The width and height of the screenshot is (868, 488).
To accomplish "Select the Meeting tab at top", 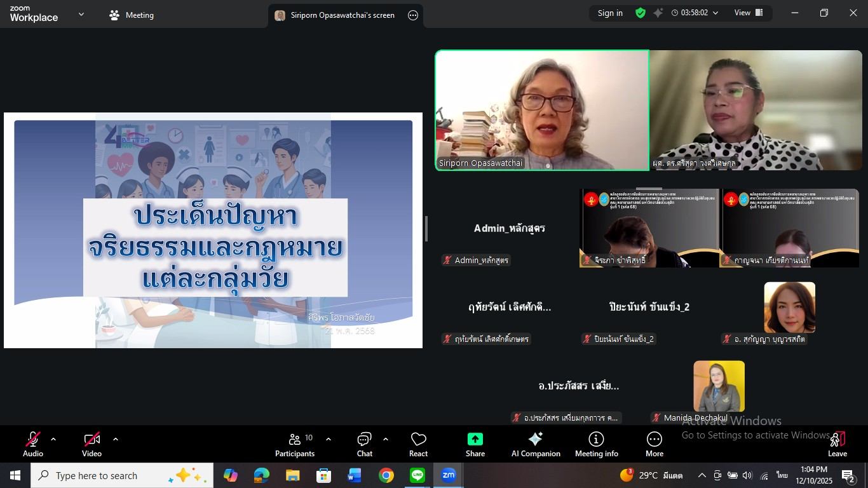I will click(132, 15).
